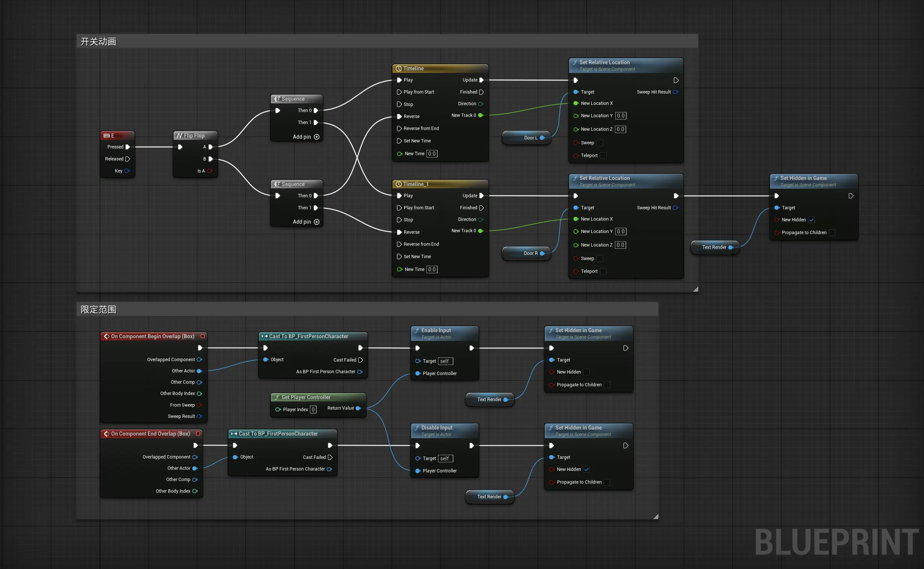Click the Get Player Controller function icon
This screenshot has width=924, height=569.
click(277, 397)
